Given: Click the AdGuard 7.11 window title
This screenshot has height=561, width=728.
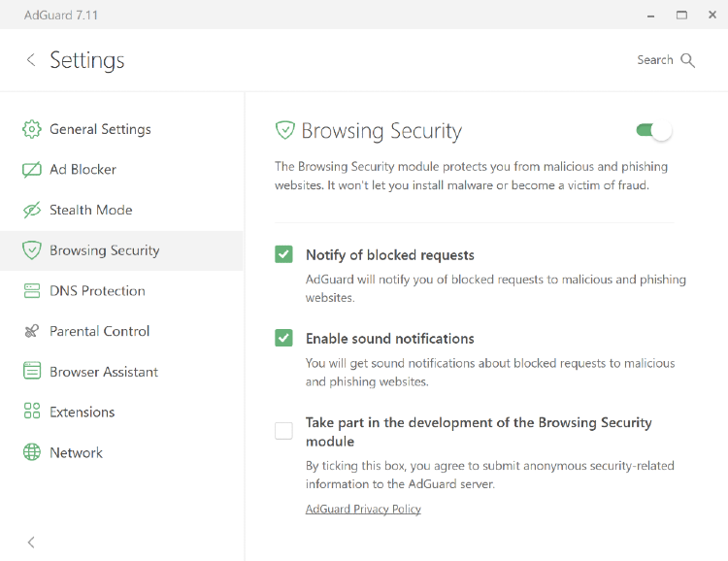Looking at the screenshot, I should pyautogui.click(x=61, y=15).
